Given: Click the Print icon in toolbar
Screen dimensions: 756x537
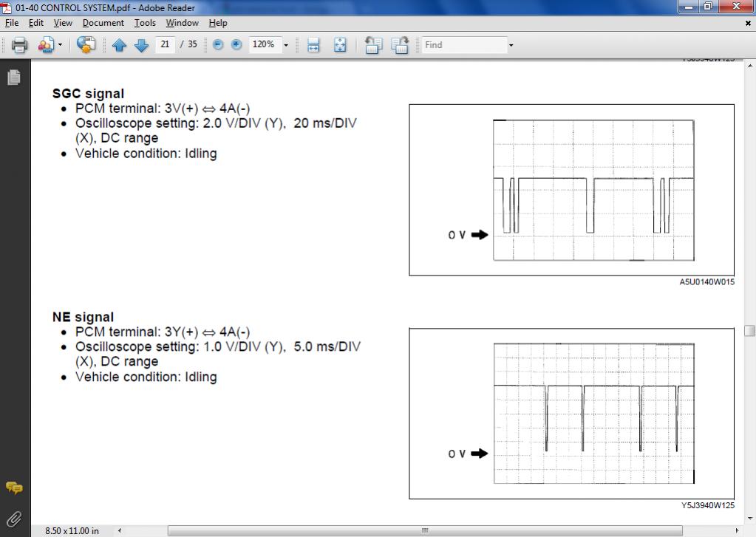Looking at the screenshot, I should click(20, 45).
